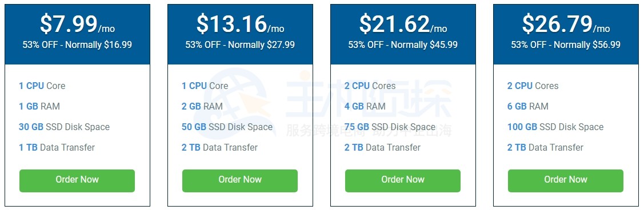Click the Normally $27.99 discount text
644x210 pixels.
pos(261,45)
